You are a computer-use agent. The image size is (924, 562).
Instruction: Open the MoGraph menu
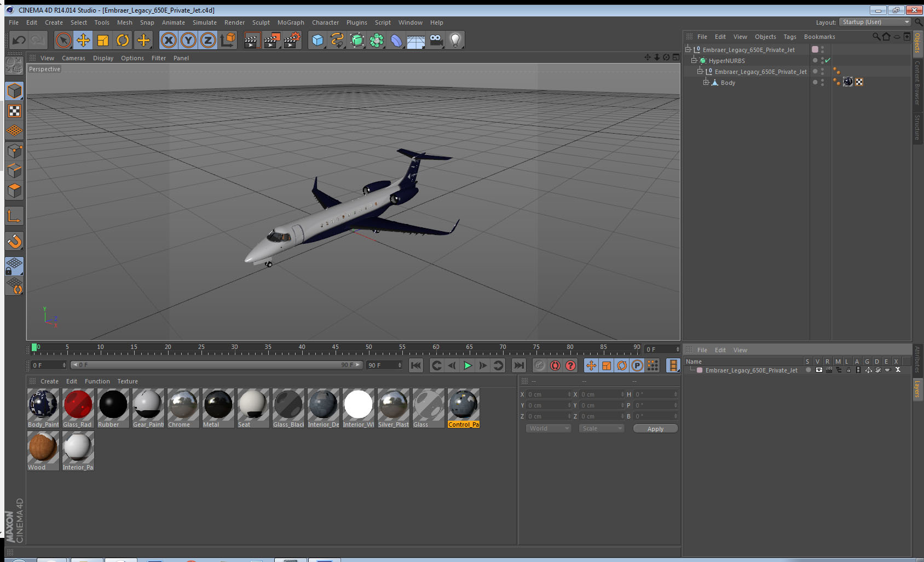(x=291, y=22)
